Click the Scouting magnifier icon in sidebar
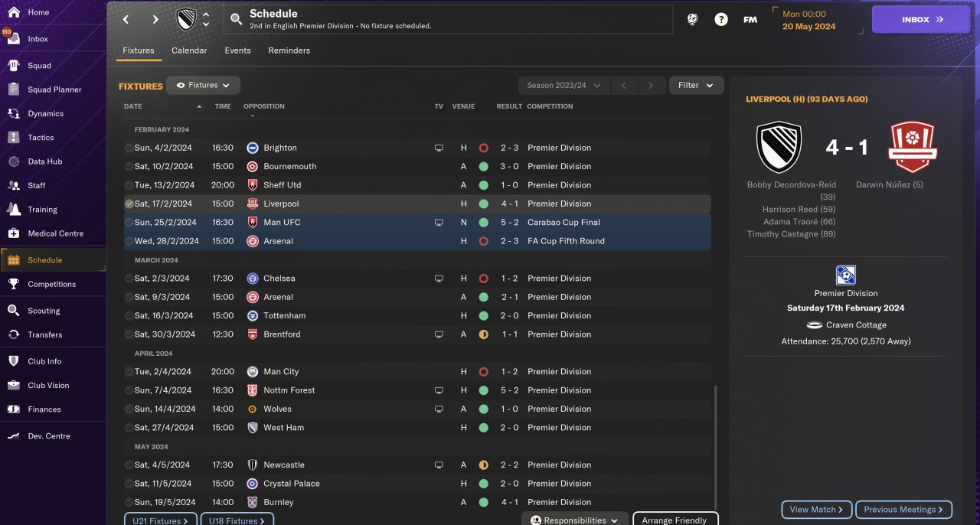Viewport: 980px width, 525px height. pos(13,311)
